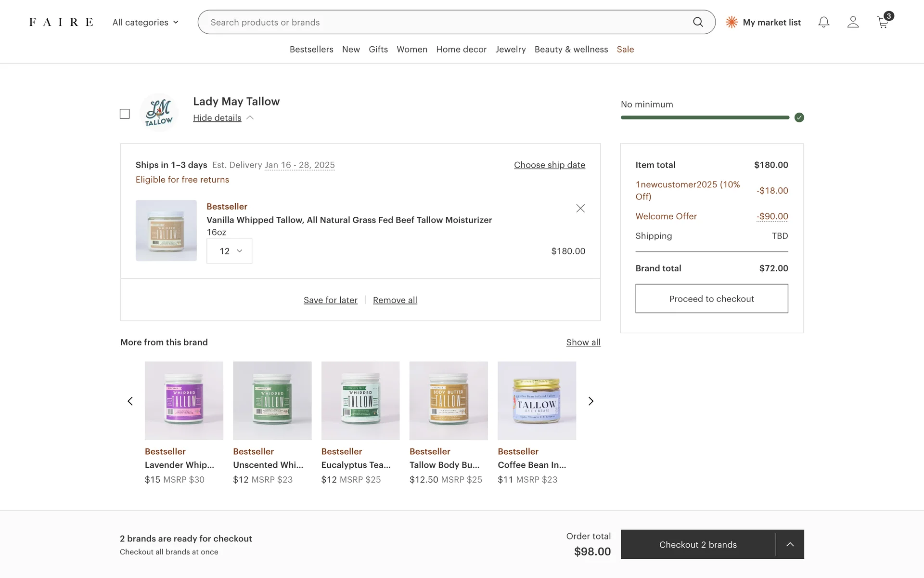Open the quantity dropdown showing 12
This screenshot has width=924, height=578.
tap(229, 251)
